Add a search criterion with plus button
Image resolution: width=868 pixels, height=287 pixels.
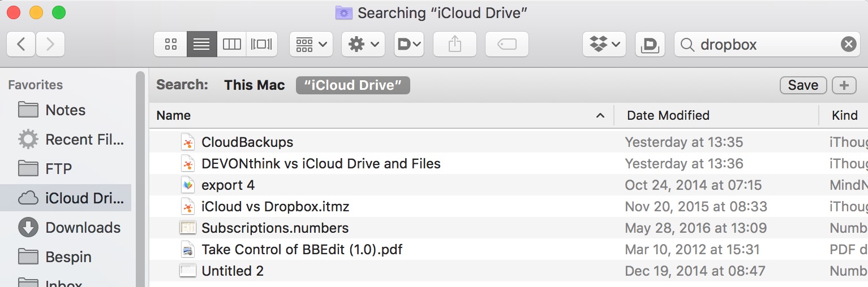[844, 85]
